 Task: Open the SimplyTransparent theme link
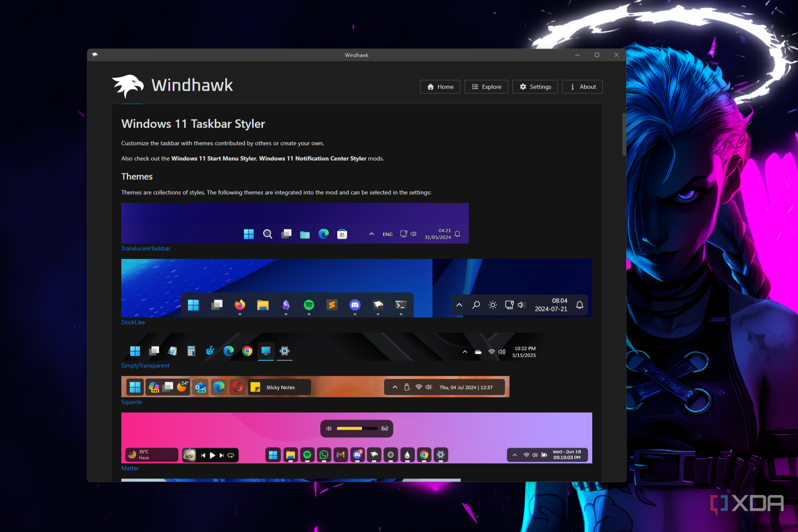tap(145, 366)
